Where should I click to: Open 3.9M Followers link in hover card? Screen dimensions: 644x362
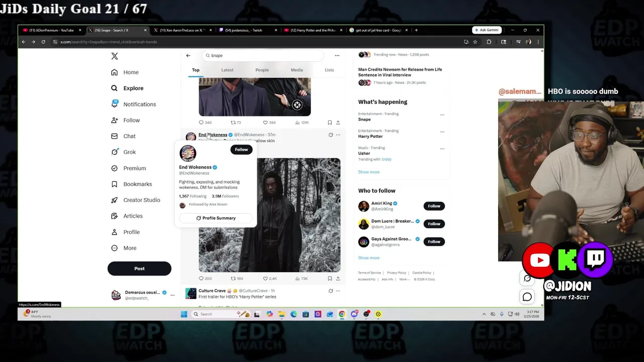click(x=225, y=196)
